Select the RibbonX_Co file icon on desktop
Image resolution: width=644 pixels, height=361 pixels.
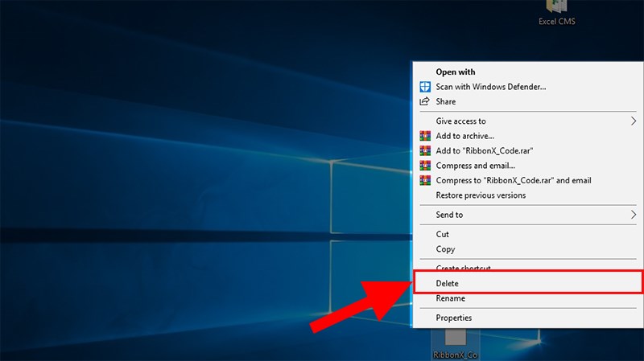(x=455, y=345)
